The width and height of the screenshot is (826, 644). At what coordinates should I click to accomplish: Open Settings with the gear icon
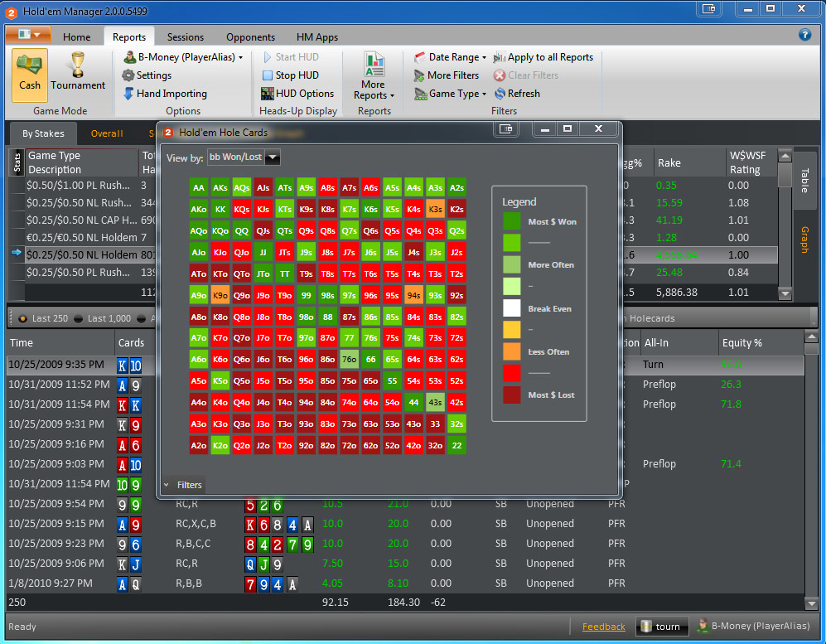coord(128,75)
